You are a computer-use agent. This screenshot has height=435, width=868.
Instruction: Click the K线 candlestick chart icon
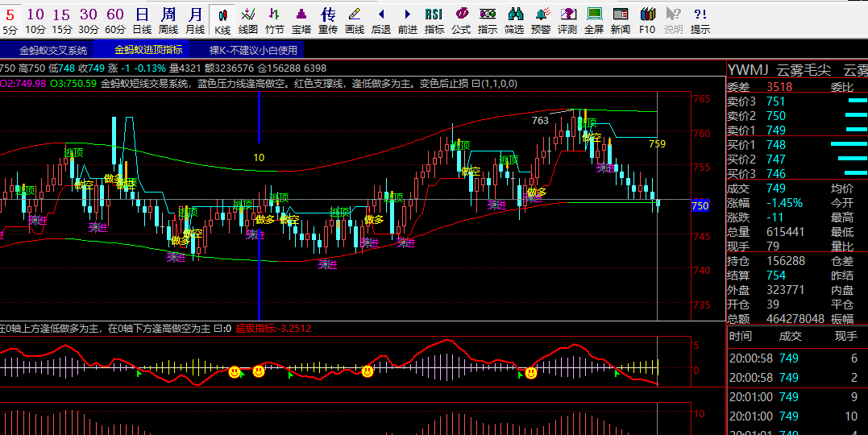pos(222,20)
